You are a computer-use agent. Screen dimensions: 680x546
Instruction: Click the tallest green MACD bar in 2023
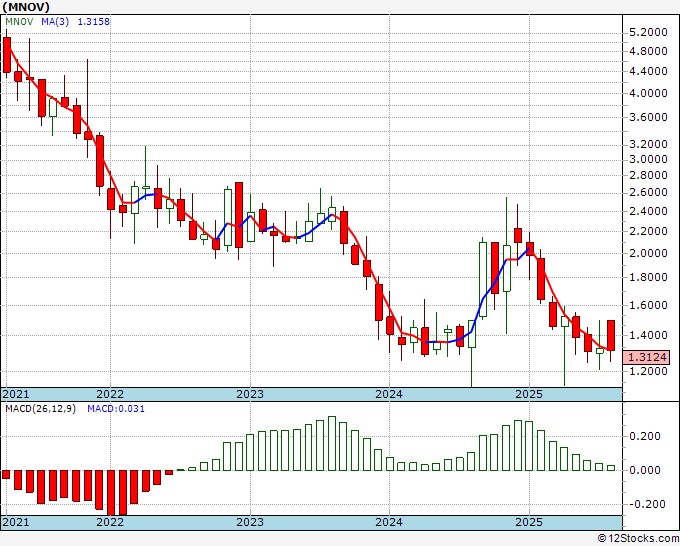tap(332, 443)
